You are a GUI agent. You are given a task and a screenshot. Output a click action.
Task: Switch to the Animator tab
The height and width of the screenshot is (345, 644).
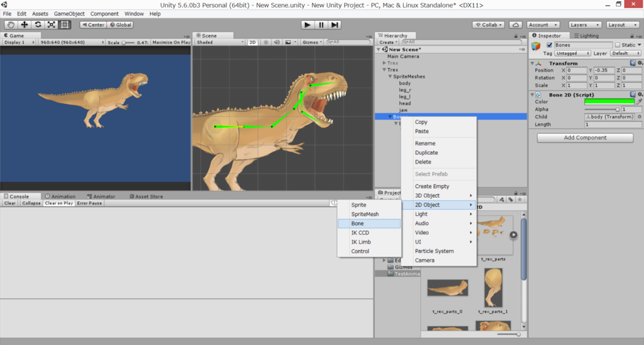click(101, 196)
